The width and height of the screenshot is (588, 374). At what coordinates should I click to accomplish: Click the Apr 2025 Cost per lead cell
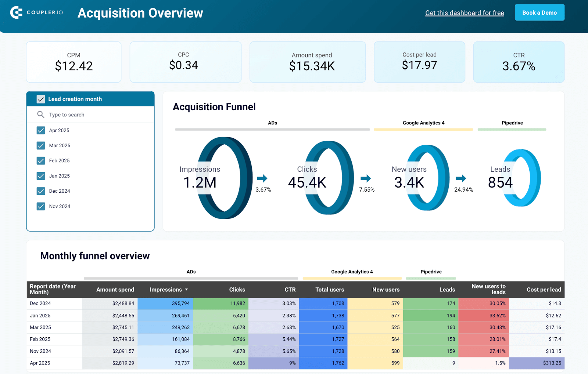click(537, 363)
